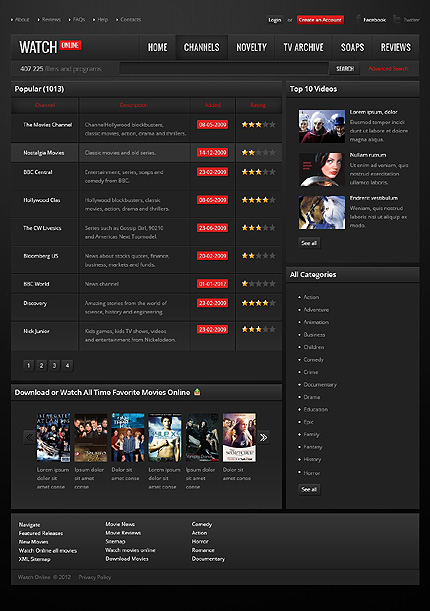
Task: Select the Bloomberg US channel name
Action: click(x=41, y=256)
